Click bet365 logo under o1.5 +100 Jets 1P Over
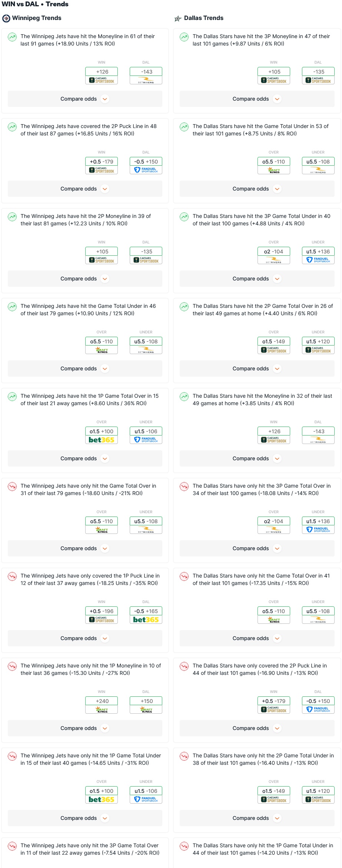This screenshot has width=342, height=868. coord(102,440)
